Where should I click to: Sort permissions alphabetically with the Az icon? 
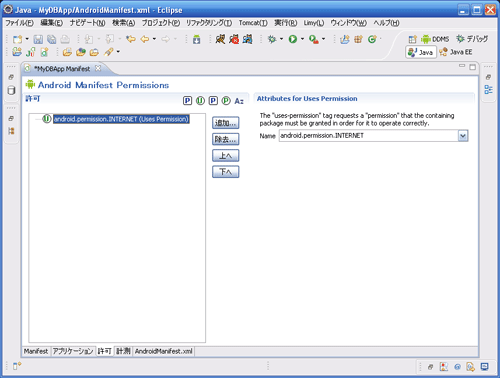(x=239, y=101)
